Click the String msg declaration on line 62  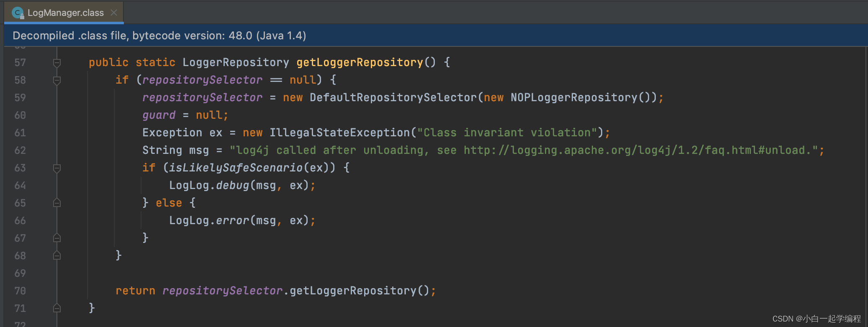[x=176, y=150]
